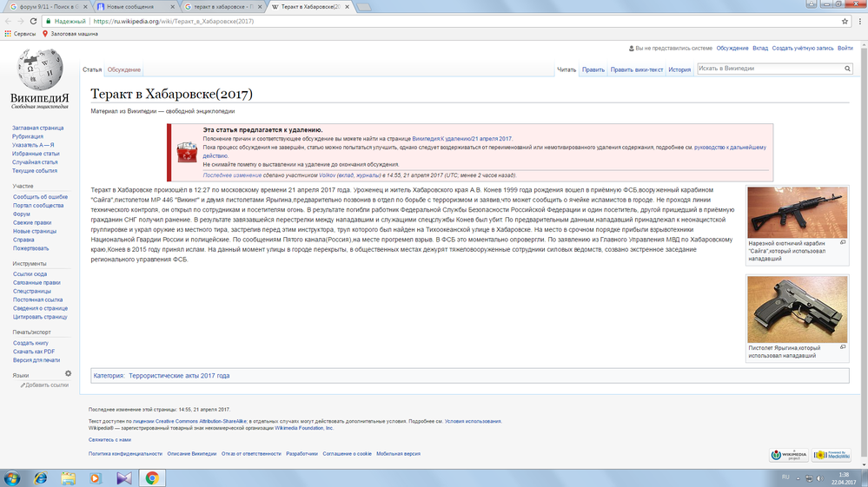
Task: Open Террористические акты 2017 года category
Action: pos(179,376)
